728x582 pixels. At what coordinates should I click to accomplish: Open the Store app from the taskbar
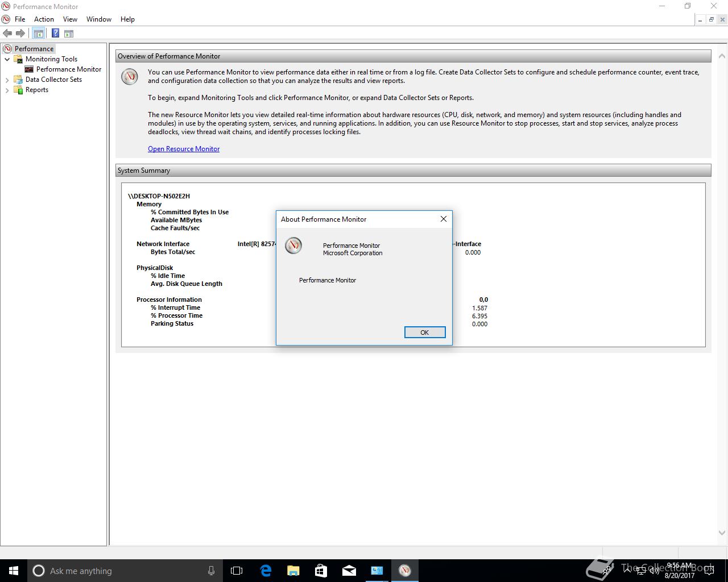[x=321, y=571]
